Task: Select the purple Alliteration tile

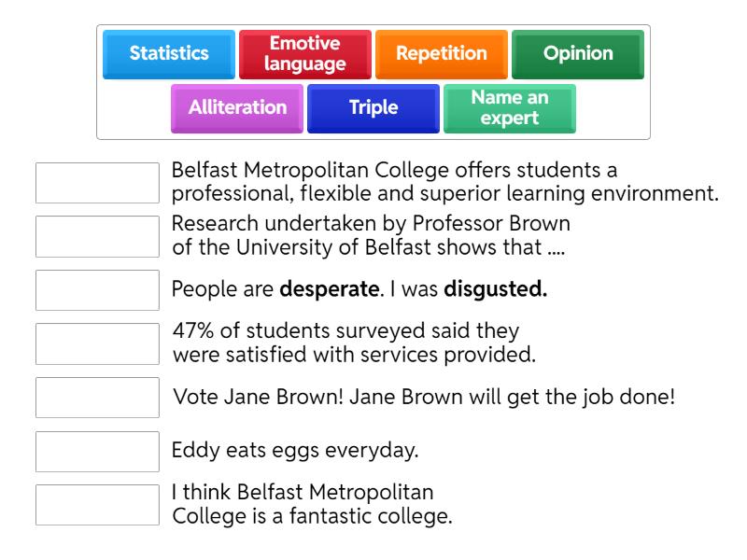Action: [x=237, y=108]
